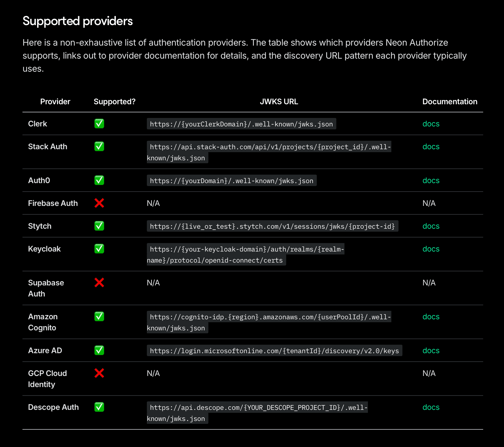Open the Stack Auth docs link
504x447 pixels.
[x=431, y=147]
